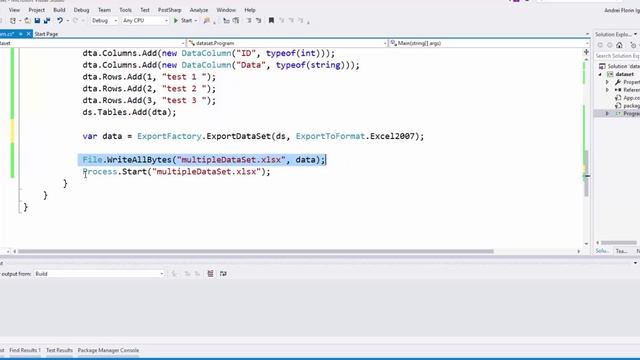Open the Help menu

[250, 10]
